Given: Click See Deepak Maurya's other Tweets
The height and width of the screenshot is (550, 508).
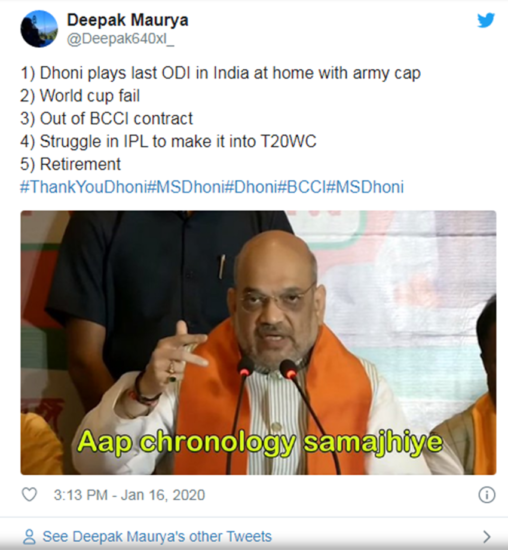Looking at the screenshot, I should (x=157, y=537).
